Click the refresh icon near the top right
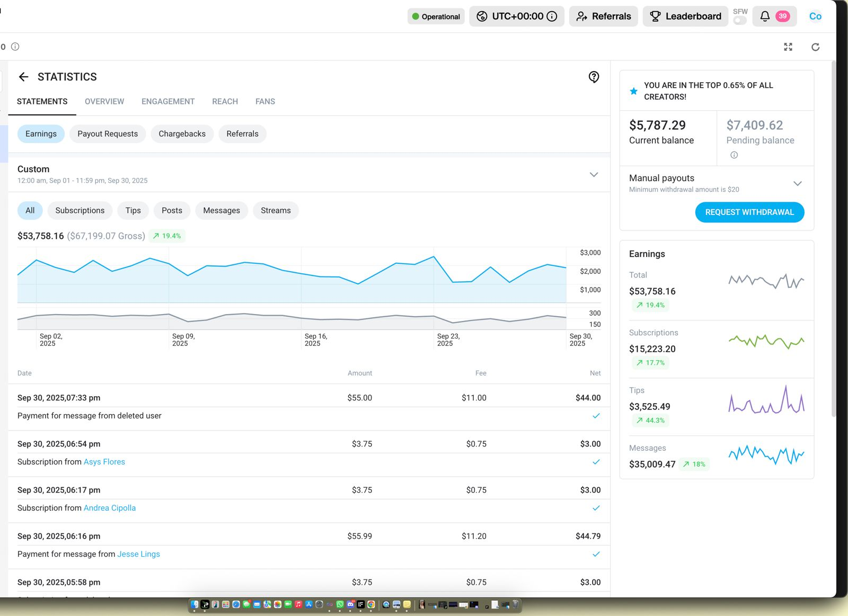The image size is (848, 616). point(816,47)
